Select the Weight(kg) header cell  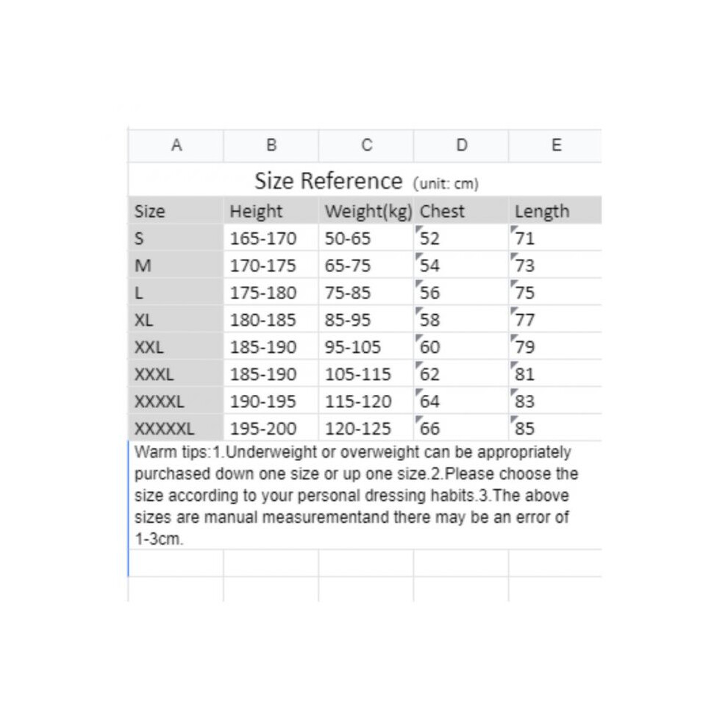(x=366, y=211)
